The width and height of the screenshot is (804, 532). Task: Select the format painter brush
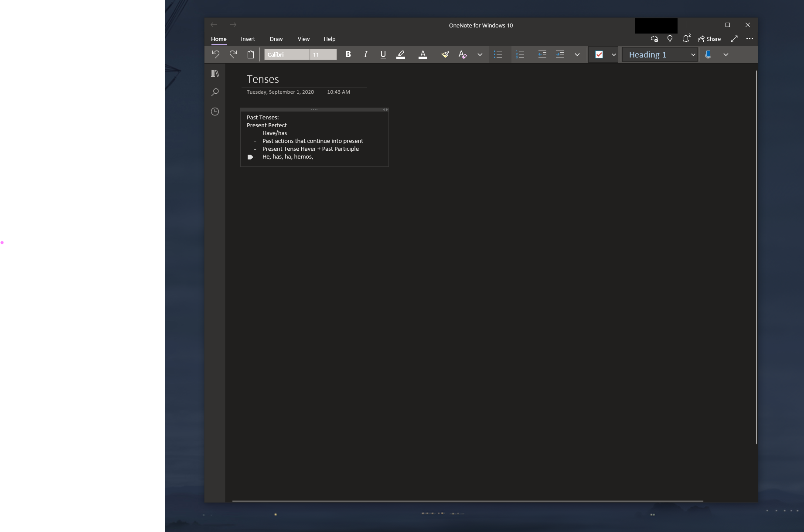coord(445,54)
